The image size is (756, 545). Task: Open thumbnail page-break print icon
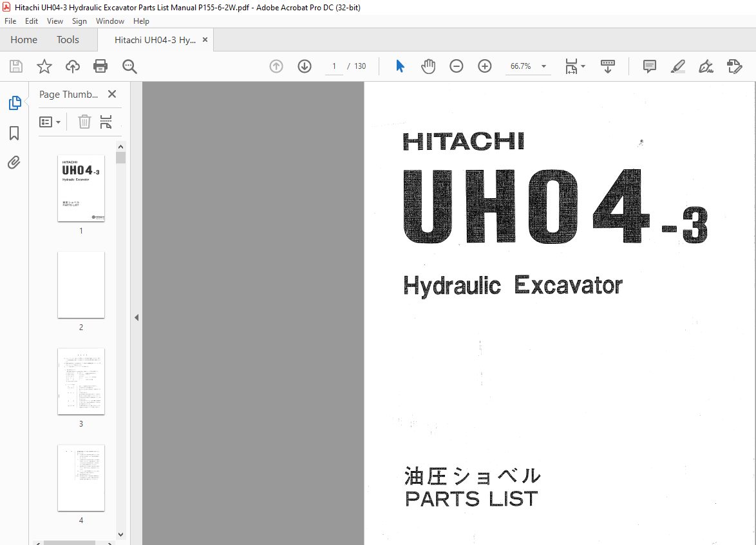click(x=106, y=122)
